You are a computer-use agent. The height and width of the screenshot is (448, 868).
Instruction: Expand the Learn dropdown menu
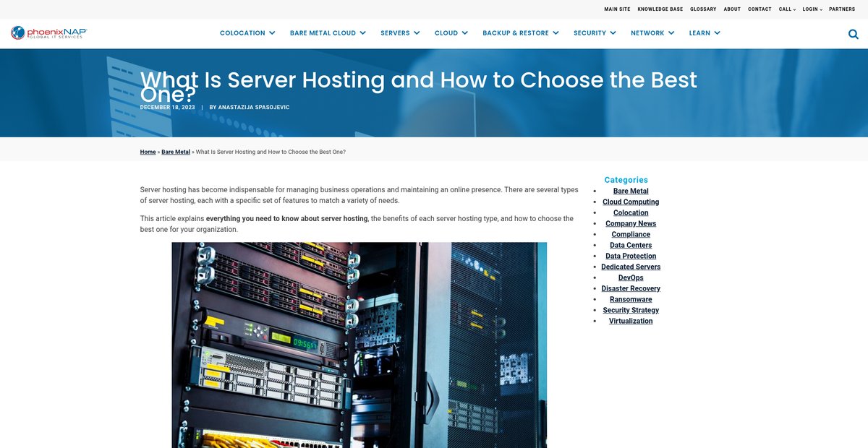point(705,33)
